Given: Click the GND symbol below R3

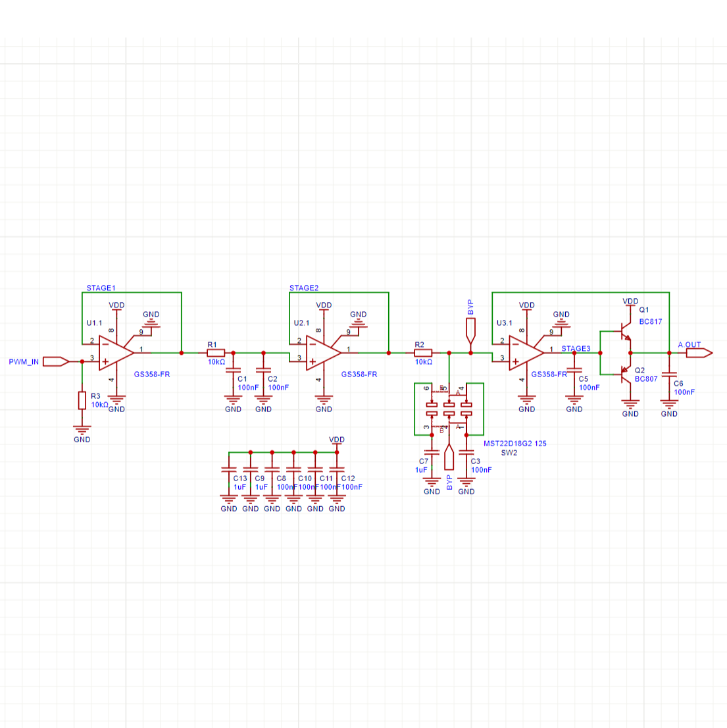Looking at the screenshot, I should tap(82, 434).
